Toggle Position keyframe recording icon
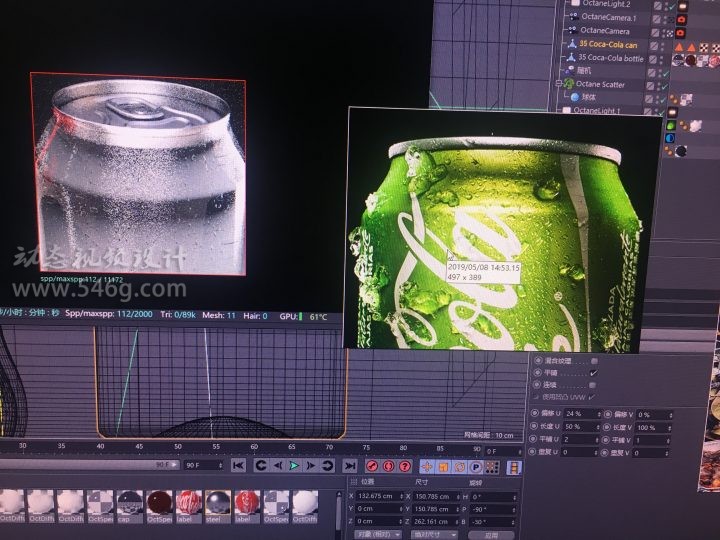The height and width of the screenshot is (540, 720). pos(427,467)
